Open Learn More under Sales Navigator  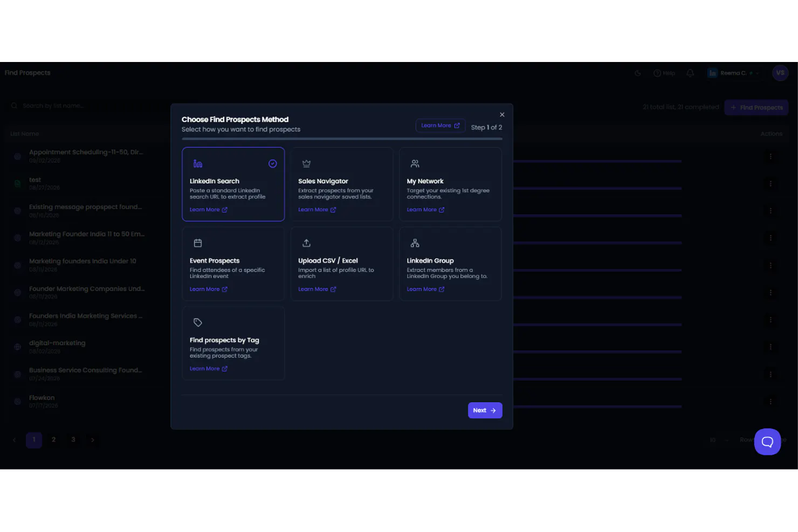[317, 210]
